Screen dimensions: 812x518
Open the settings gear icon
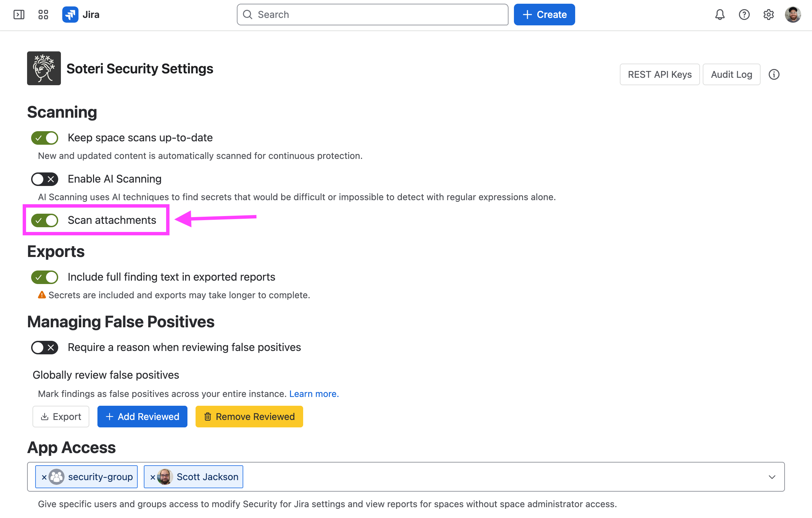[768, 15]
